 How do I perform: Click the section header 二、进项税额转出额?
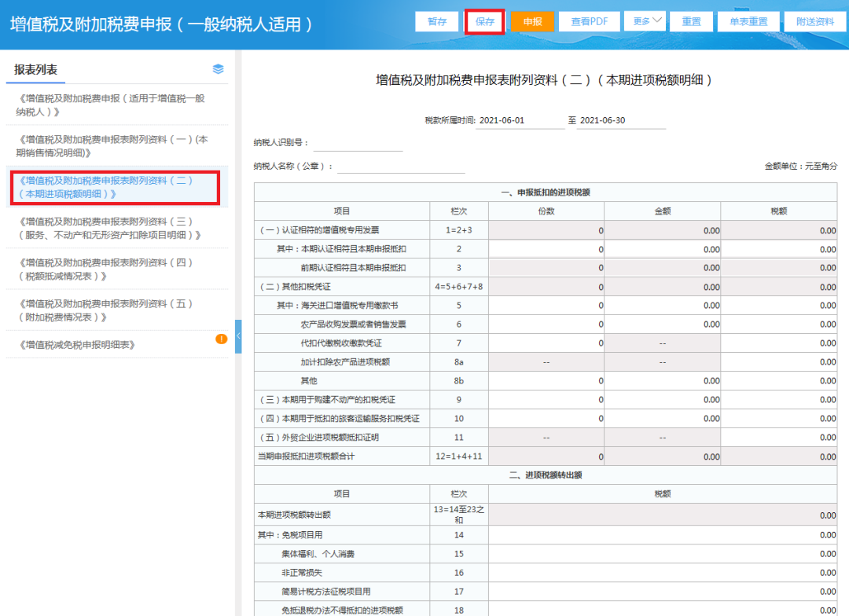pos(546,475)
